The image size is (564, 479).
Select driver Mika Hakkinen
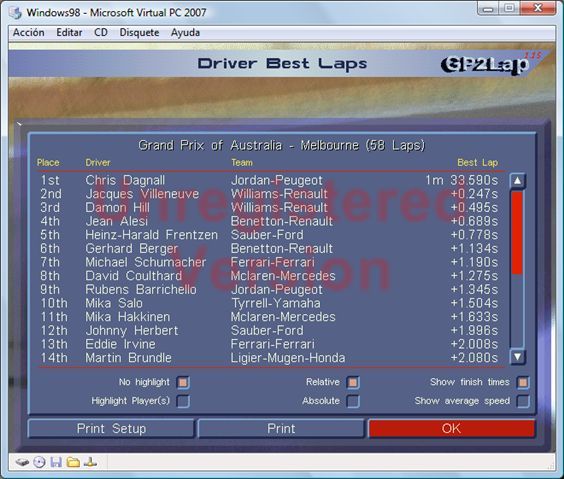click(x=127, y=317)
